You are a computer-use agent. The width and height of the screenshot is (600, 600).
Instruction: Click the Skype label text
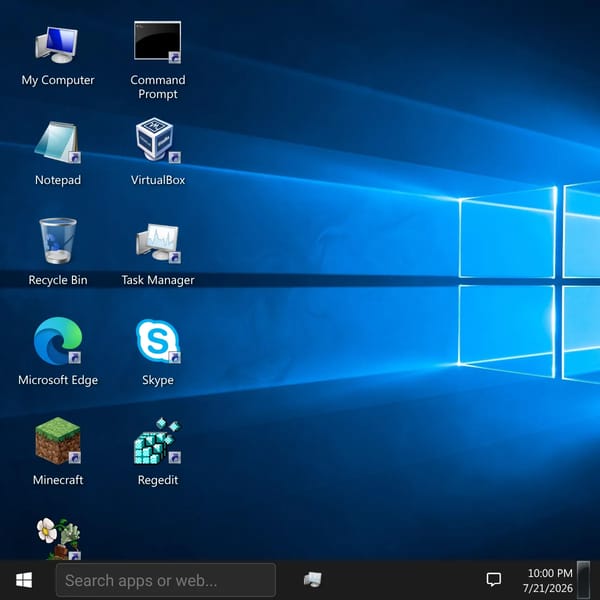pos(158,380)
